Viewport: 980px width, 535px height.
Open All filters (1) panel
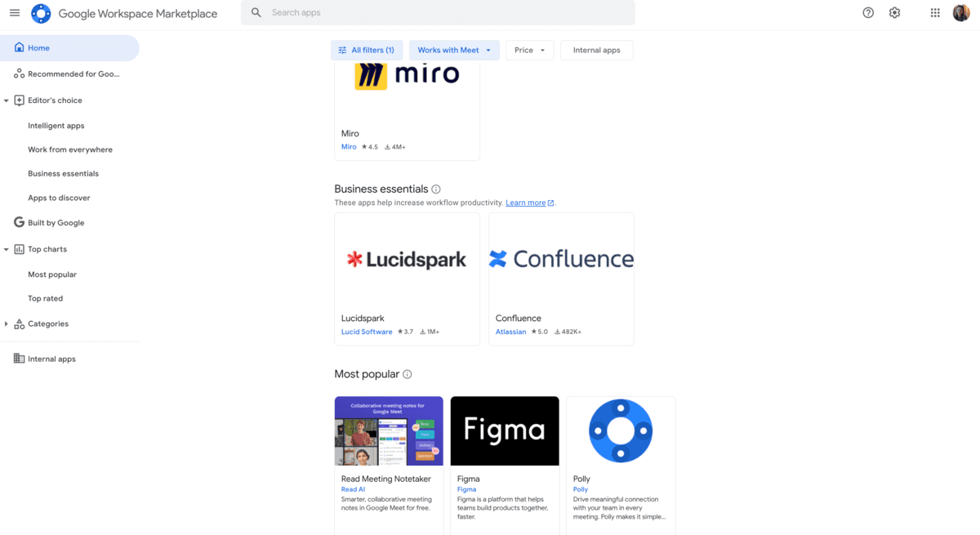(367, 51)
